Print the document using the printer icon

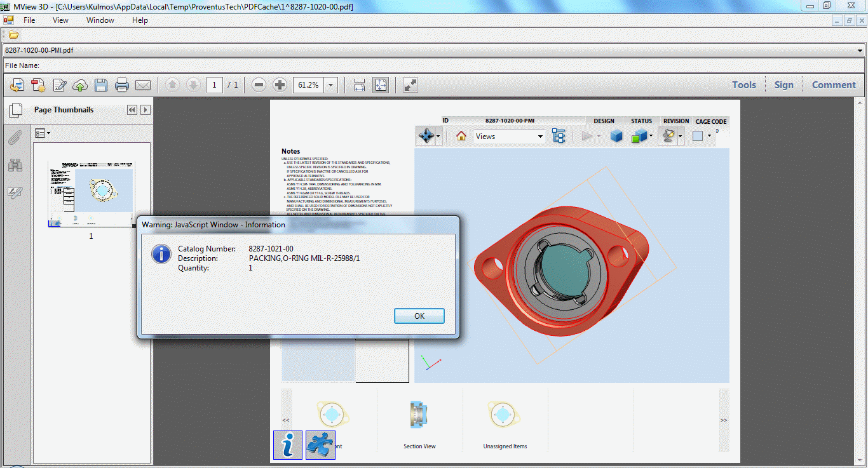(122, 85)
